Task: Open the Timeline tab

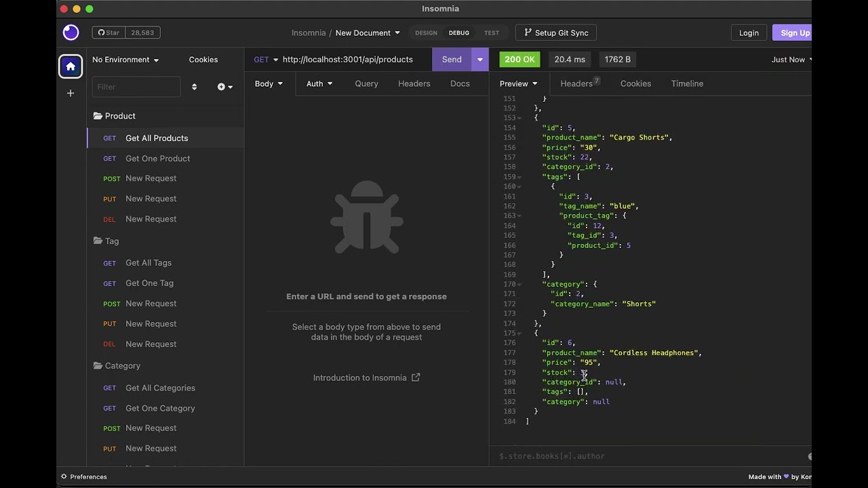Action: [687, 83]
